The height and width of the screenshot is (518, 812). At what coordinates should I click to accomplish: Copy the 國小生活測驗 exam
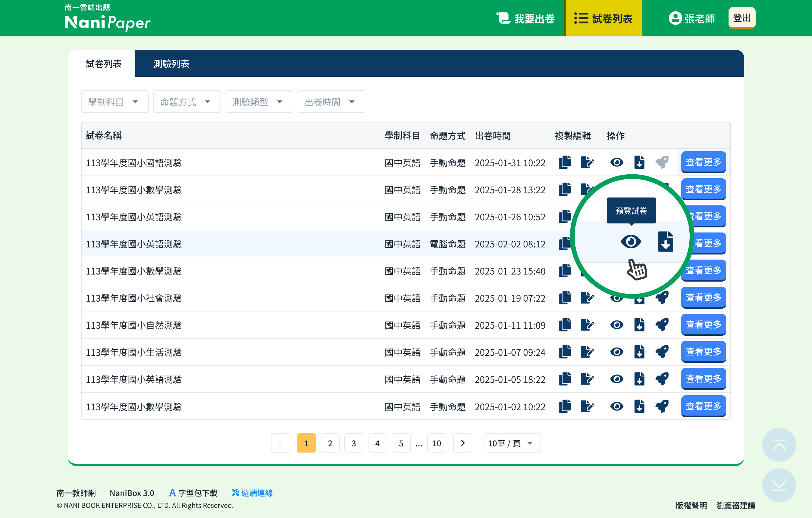565,352
